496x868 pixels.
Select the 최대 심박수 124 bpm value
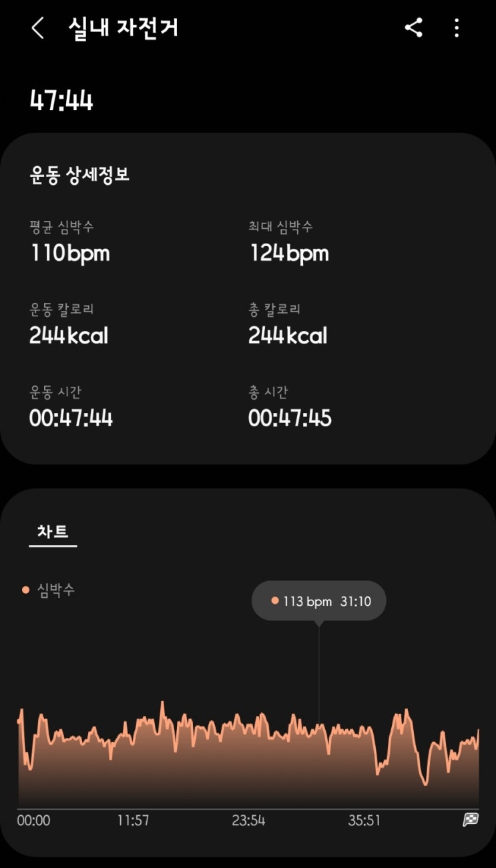pyautogui.click(x=289, y=253)
